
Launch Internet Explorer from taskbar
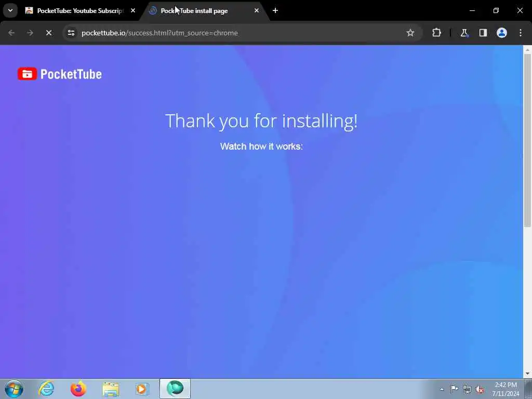46,389
